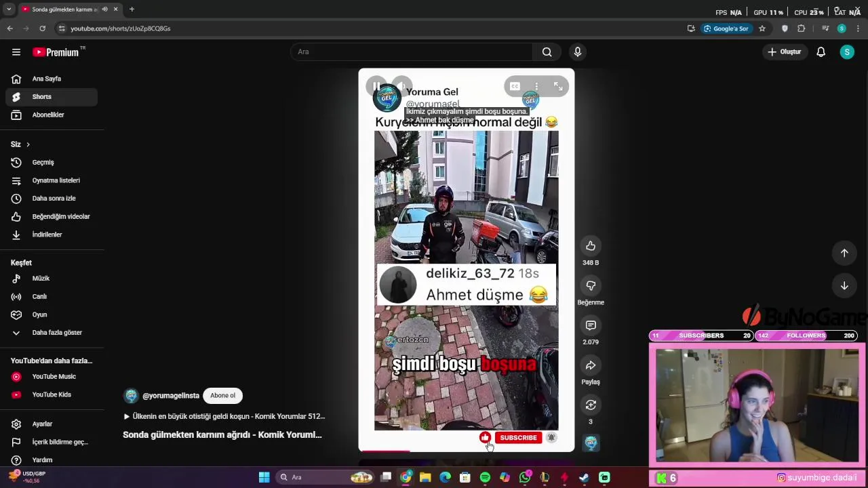Viewport: 868px width, 488px height.
Task: Open İçerik bildirme geçmişi
Action: 51,442
